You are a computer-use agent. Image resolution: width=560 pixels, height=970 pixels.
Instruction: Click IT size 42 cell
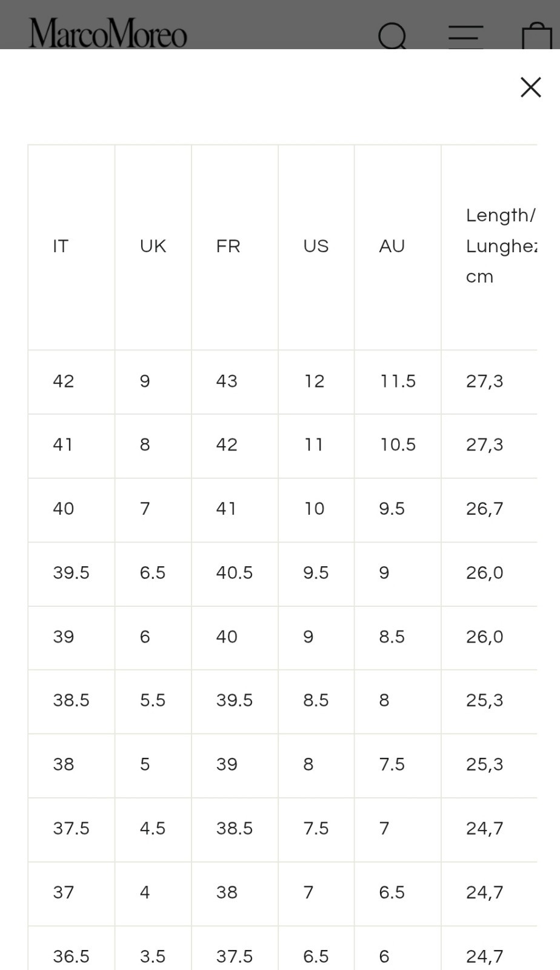pyautogui.click(x=64, y=381)
